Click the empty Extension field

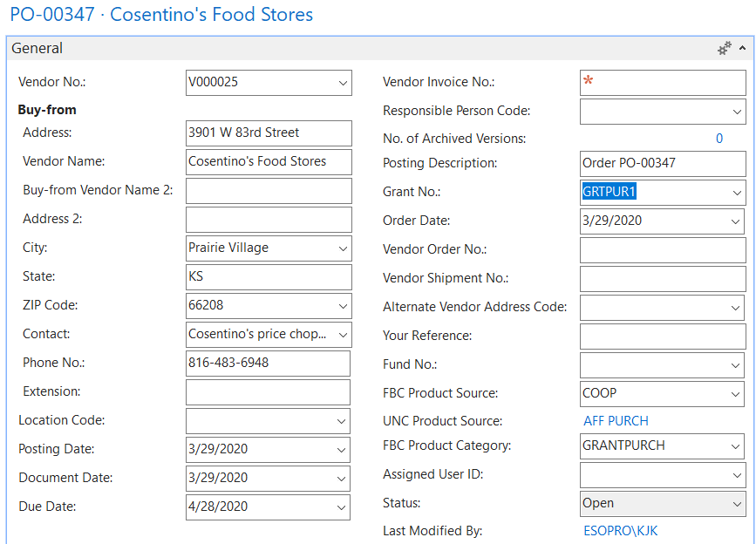[269, 392]
